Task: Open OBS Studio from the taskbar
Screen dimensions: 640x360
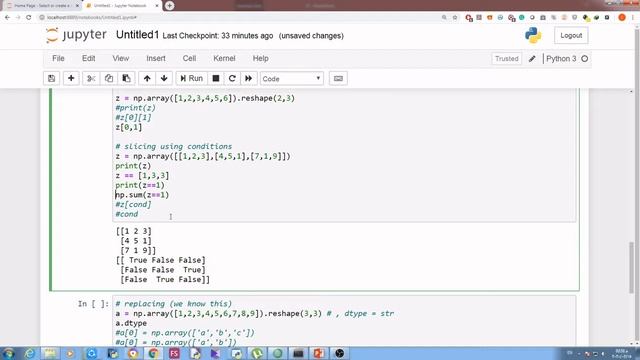Action: (x=340, y=353)
